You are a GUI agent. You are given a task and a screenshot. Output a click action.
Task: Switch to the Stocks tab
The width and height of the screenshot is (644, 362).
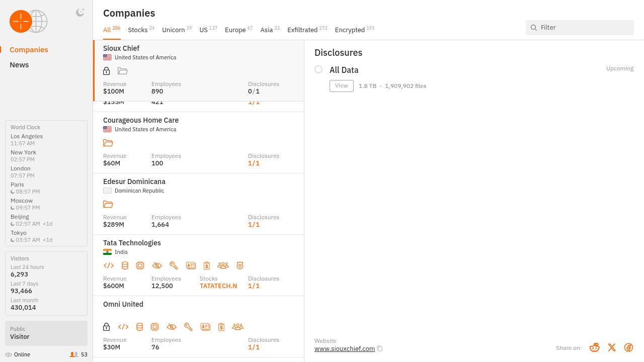click(x=141, y=30)
